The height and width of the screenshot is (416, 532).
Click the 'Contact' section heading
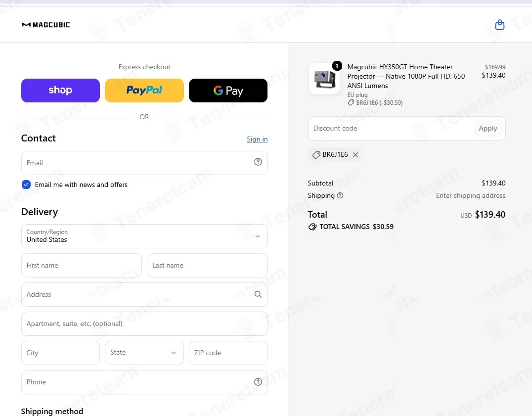[39, 138]
